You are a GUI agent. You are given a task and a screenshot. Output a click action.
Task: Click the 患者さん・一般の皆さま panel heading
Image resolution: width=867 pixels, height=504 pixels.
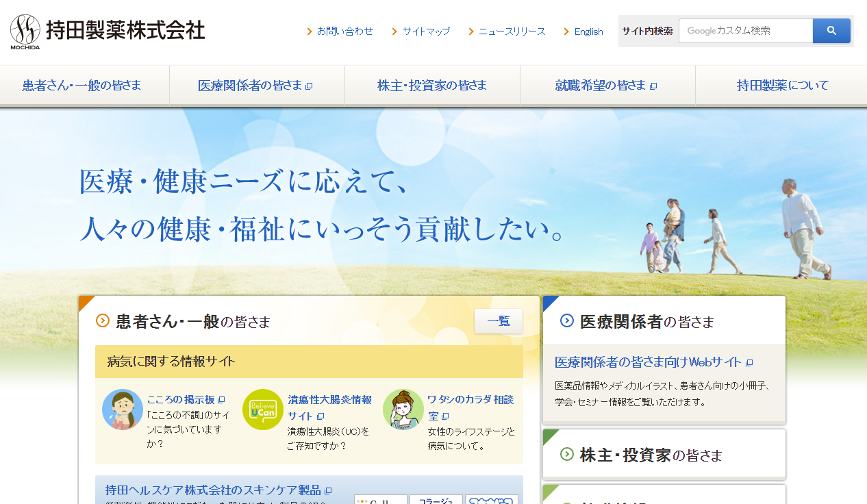click(193, 321)
